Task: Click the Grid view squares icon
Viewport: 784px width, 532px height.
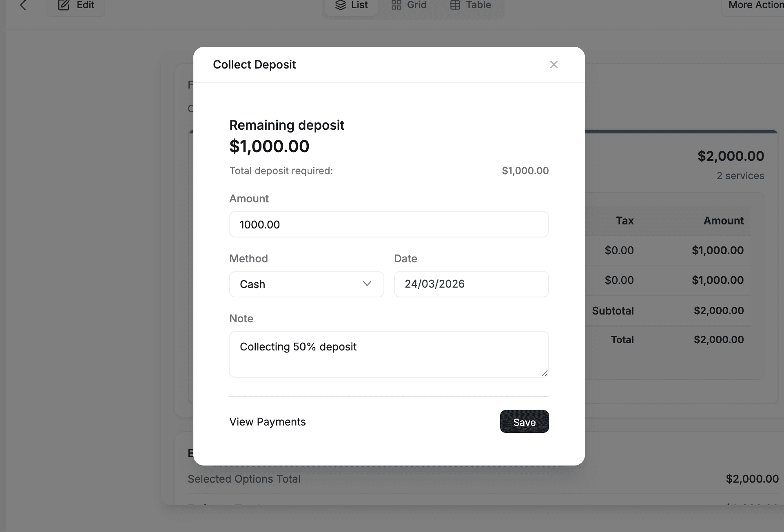Action: (x=396, y=5)
